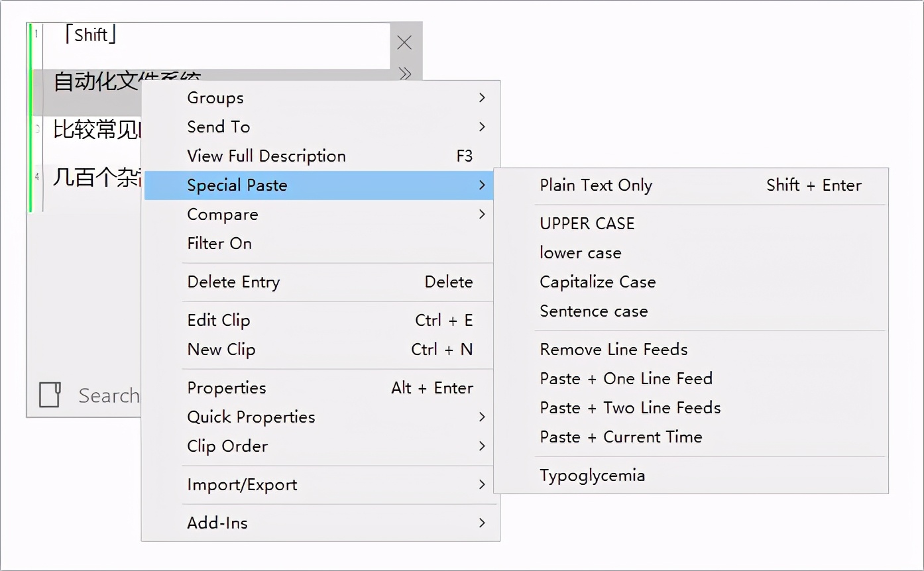Open Edit Clip
924x571 pixels.
click(219, 321)
